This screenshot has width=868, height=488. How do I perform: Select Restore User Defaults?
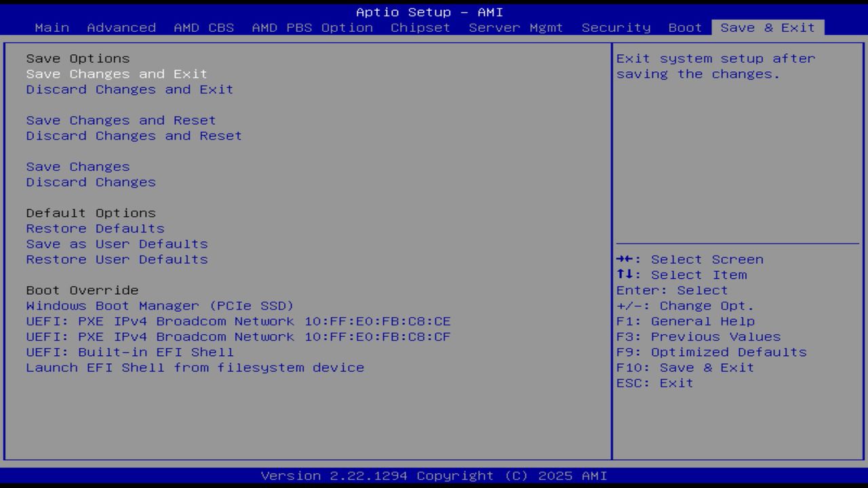[x=117, y=260]
